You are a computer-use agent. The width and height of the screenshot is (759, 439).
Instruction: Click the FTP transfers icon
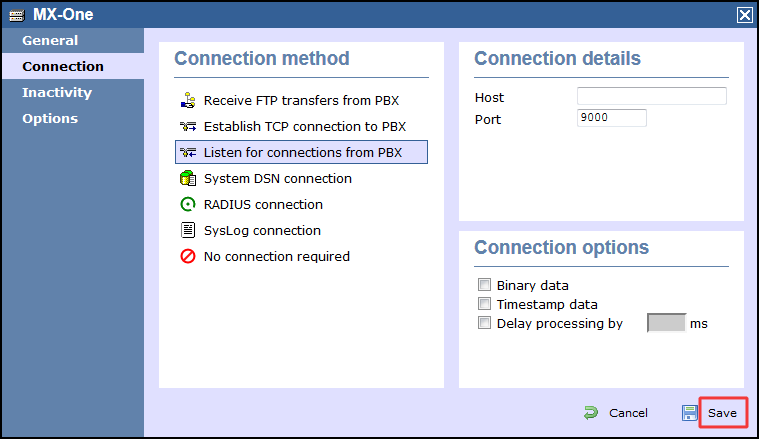click(187, 101)
